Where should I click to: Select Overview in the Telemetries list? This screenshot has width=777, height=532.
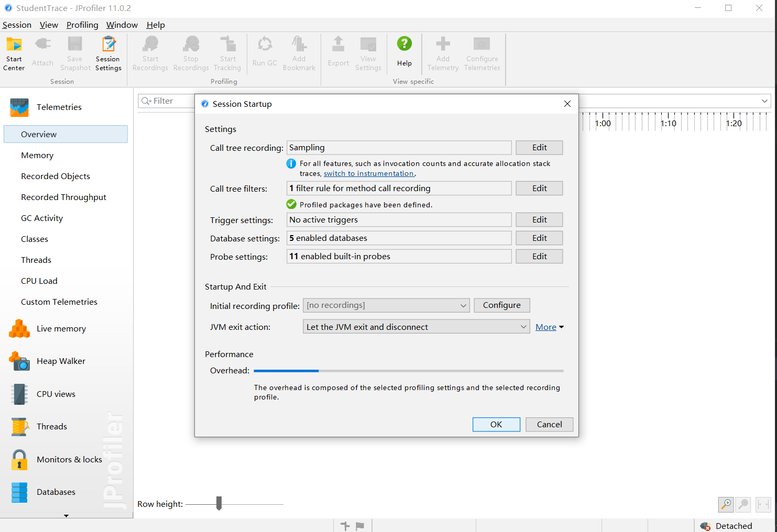[66, 134]
